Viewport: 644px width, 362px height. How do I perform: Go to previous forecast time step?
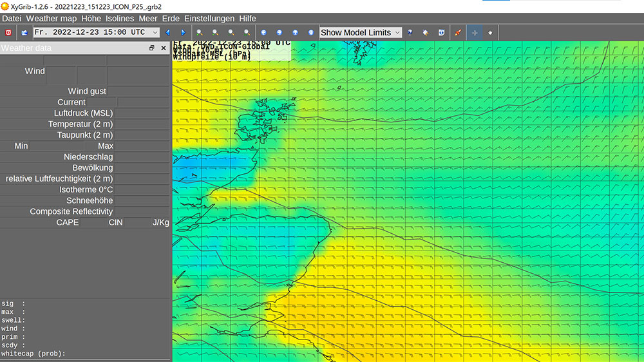coord(168,32)
